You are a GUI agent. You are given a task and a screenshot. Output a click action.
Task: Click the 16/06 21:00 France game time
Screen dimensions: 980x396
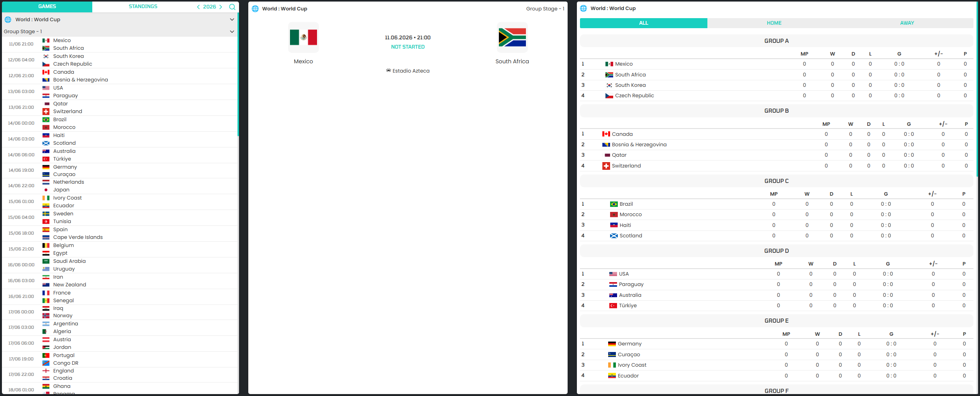coord(21,297)
